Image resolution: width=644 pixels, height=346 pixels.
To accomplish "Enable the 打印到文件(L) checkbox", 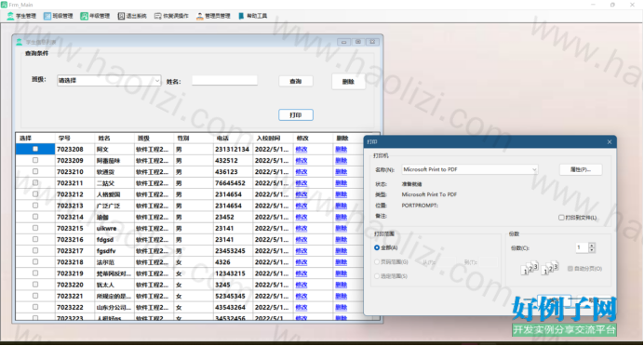I will (561, 218).
